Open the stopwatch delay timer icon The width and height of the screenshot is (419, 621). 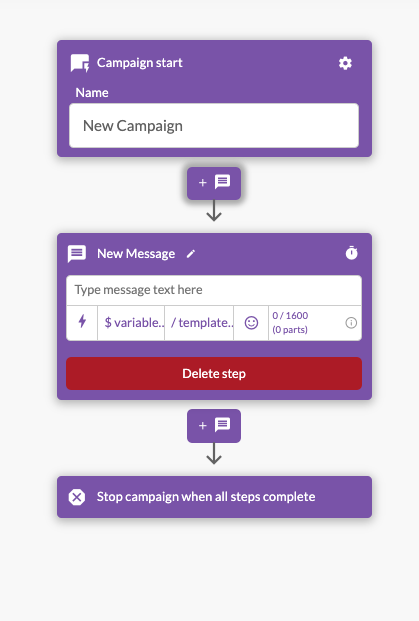click(x=351, y=253)
